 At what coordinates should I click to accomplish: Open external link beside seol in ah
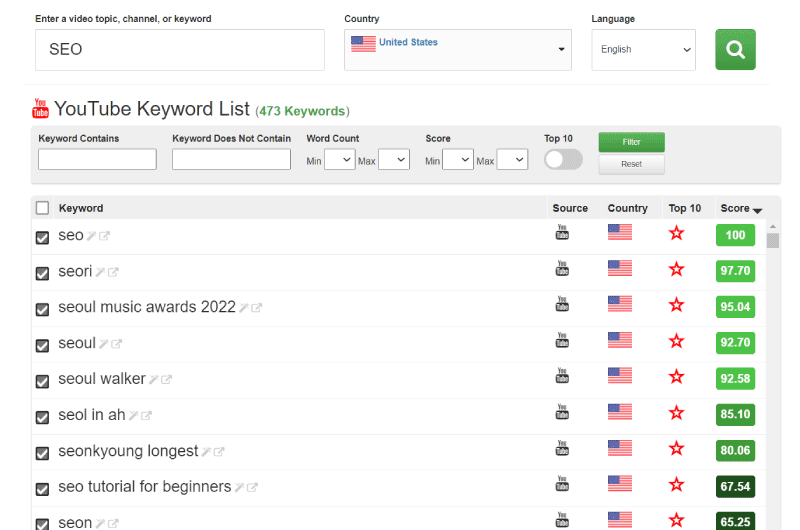[x=146, y=416]
